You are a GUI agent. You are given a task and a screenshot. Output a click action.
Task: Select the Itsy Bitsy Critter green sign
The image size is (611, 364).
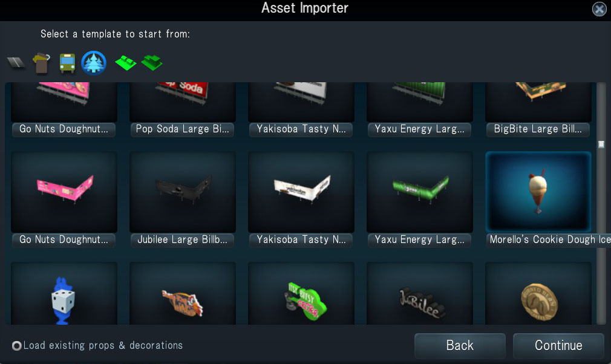point(301,293)
